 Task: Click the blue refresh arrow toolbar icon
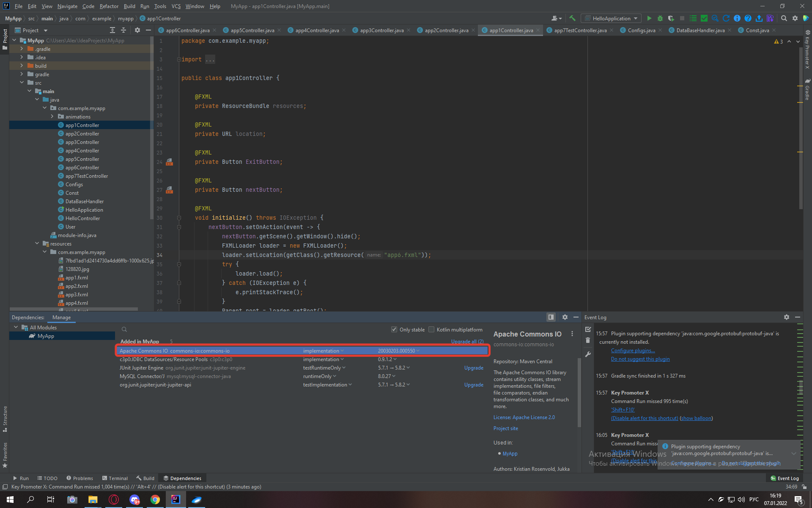726,18
